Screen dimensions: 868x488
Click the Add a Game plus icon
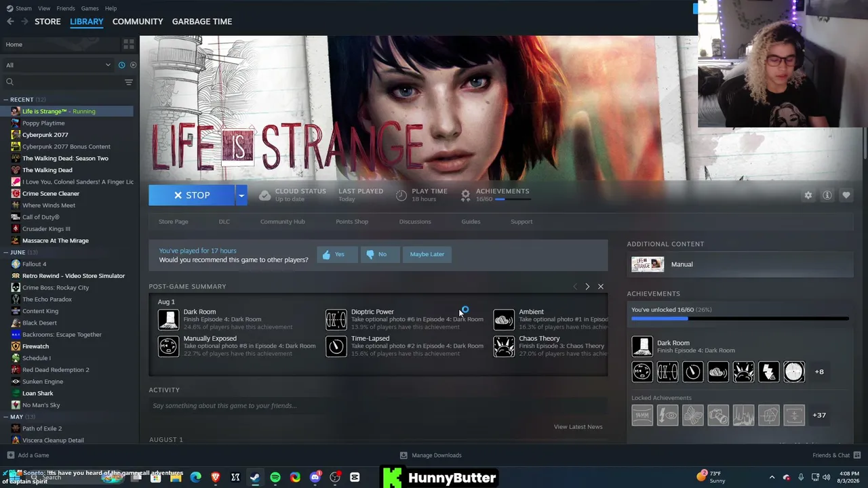click(x=10, y=455)
